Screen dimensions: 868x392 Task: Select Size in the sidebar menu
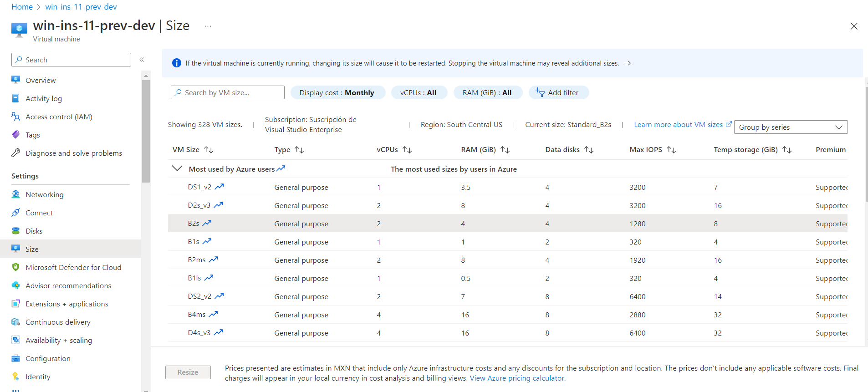click(71, 249)
